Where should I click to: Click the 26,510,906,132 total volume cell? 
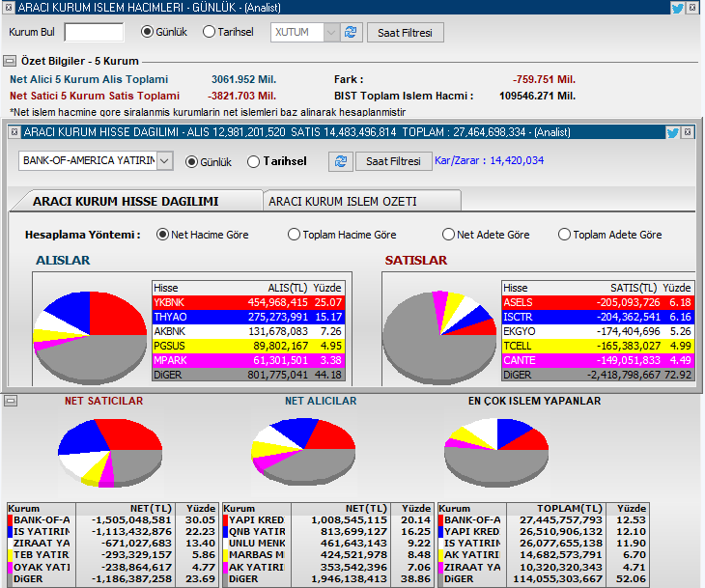[x=556, y=531]
